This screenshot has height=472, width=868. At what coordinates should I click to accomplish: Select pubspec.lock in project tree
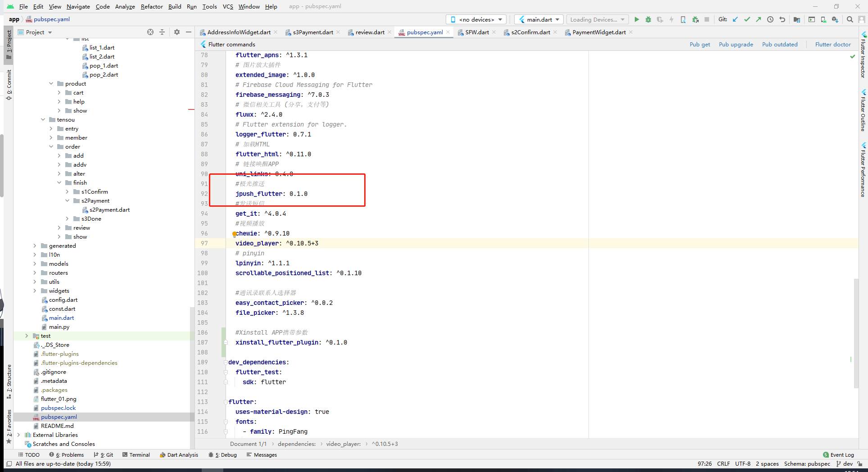[x=58, y=408]
